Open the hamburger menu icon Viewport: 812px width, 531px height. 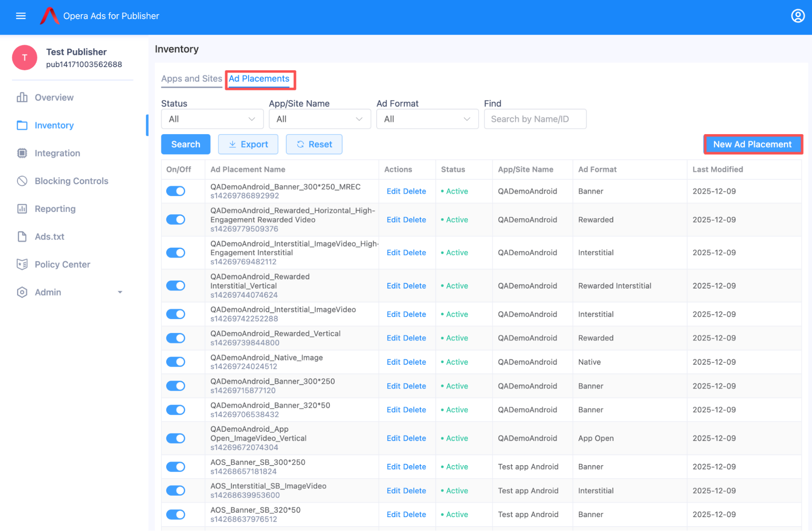coord(21,16)
